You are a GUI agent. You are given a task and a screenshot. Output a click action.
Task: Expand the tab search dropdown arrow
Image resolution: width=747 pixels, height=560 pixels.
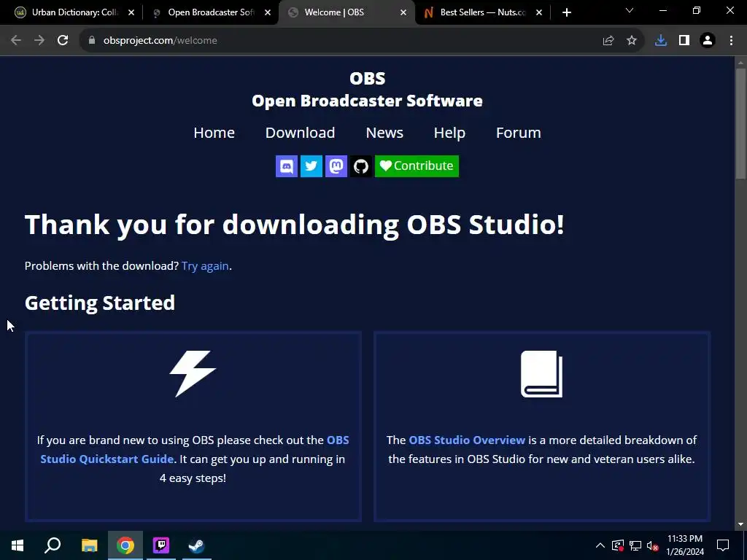[630, 10]
